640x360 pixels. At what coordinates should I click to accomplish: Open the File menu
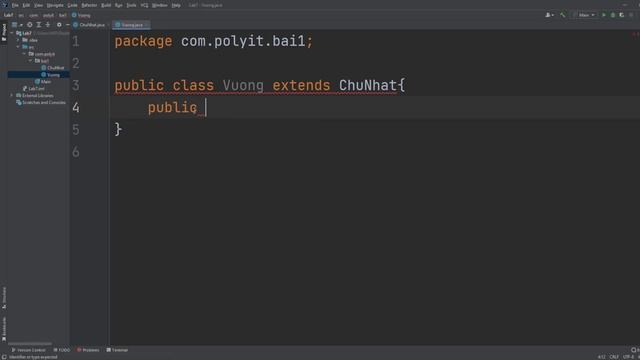(15, 5)
